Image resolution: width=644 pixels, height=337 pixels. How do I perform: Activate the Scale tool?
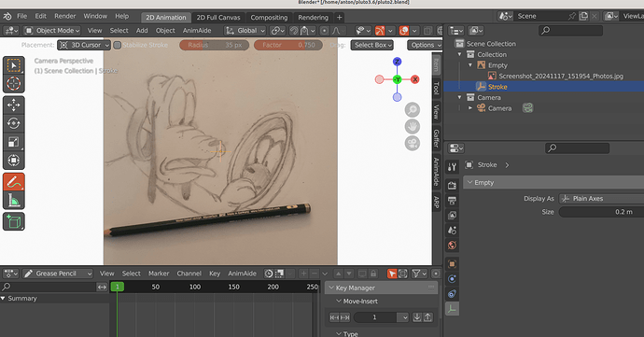pos(14,142)
